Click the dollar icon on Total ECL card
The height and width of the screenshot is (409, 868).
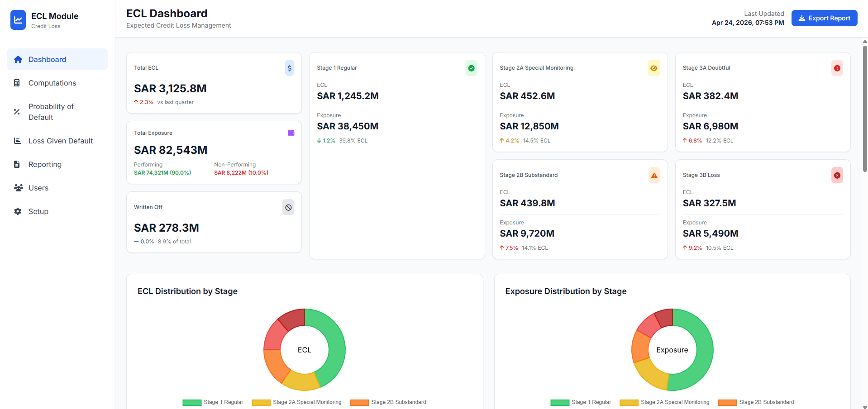tap(290, 68)
